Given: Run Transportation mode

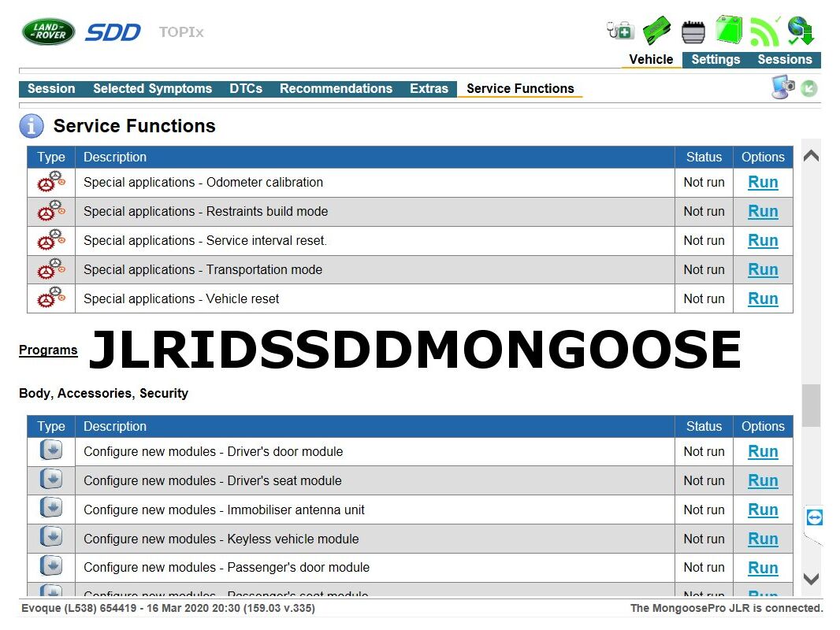Looking at the screenshot, I should tap(763, 270).
